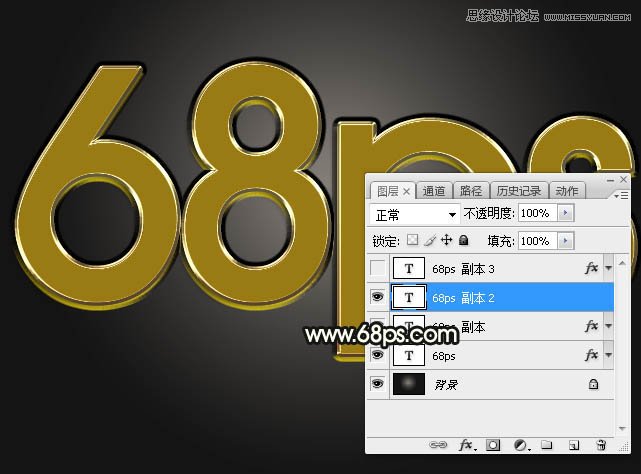The width and height of the screenshot is (641, 474).
Task: Open the layers panel options menu
Action: (x=621, y=196)
